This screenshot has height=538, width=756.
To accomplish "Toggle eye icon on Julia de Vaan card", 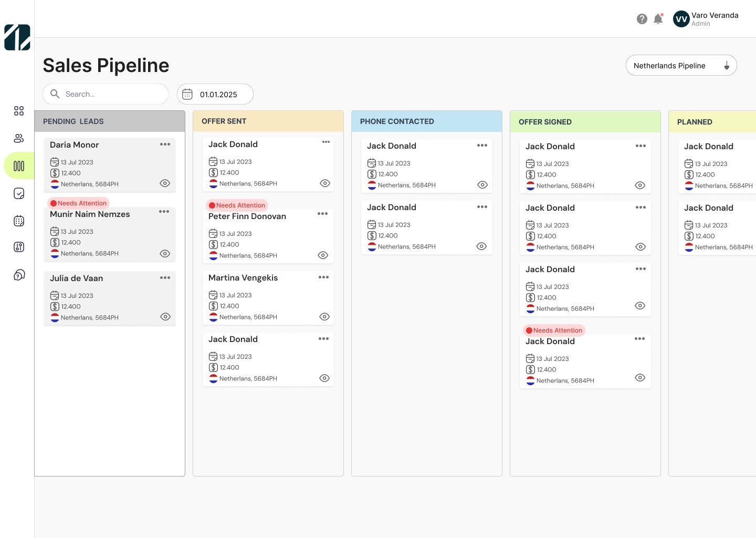I will (165, 317).
